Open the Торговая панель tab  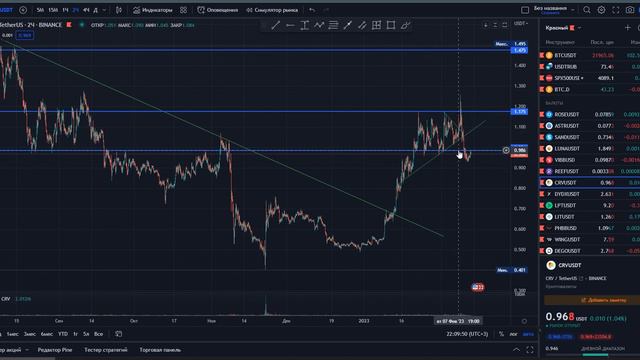click(160, 350)
